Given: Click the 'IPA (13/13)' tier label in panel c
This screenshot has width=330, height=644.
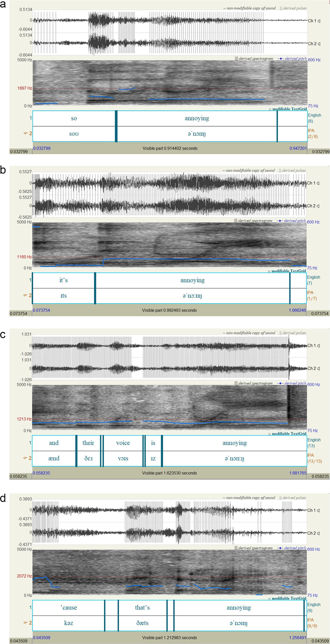Looking at the screenshot, I should coord(314,458).
